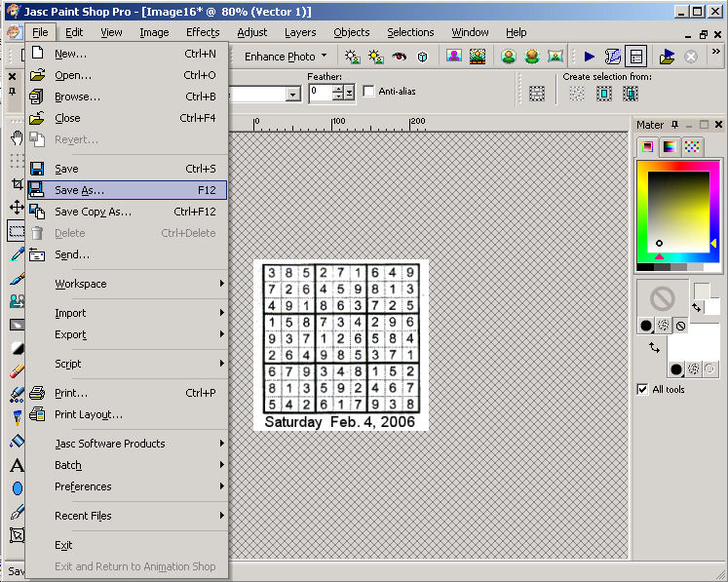The image size is (728, 582).
Task: Select the Move tool
Action: (x=17, y=208)
